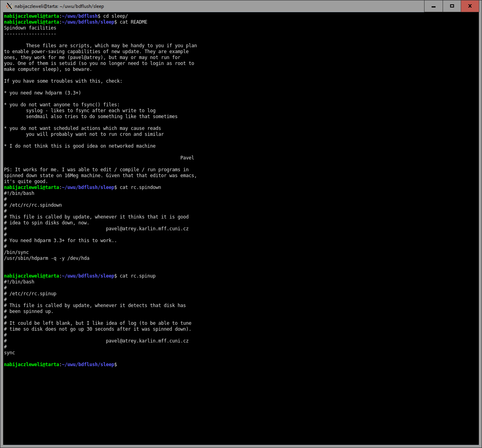The height and width of the screenshot is (448, 482).
Task: Click the 'cd sleep/' command text
Action: pos(115,16)
